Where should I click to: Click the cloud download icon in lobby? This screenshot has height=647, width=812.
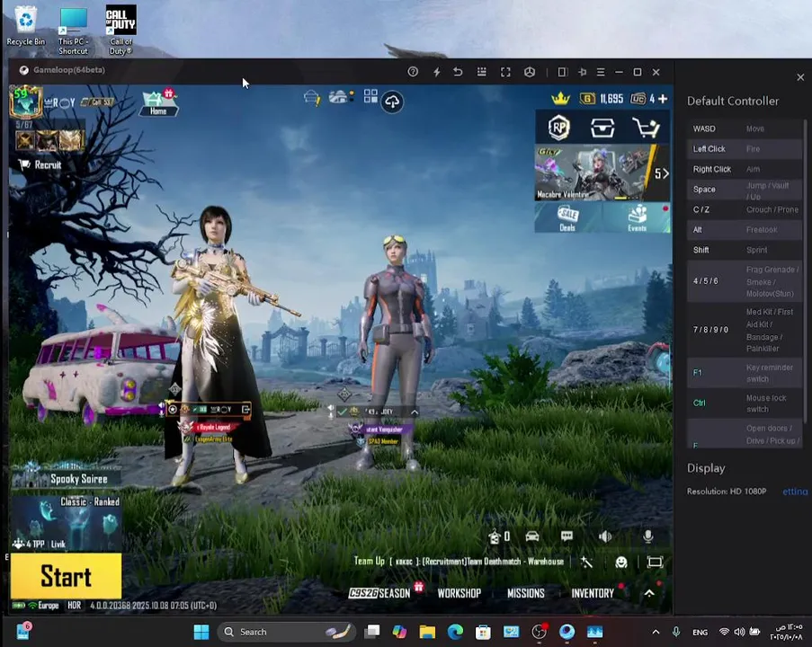pos(392,102)
